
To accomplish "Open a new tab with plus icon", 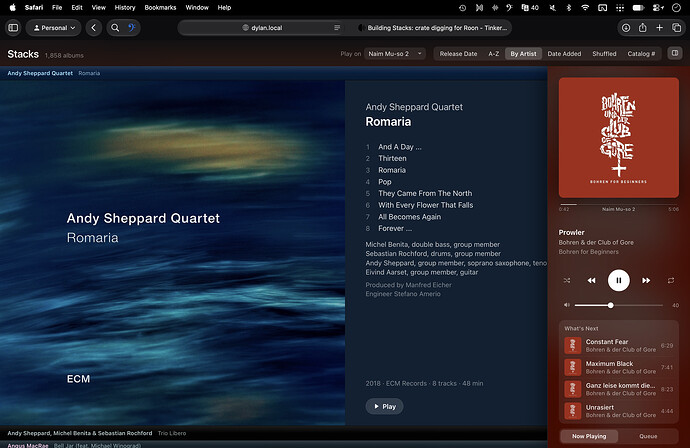I will (659, 28).
